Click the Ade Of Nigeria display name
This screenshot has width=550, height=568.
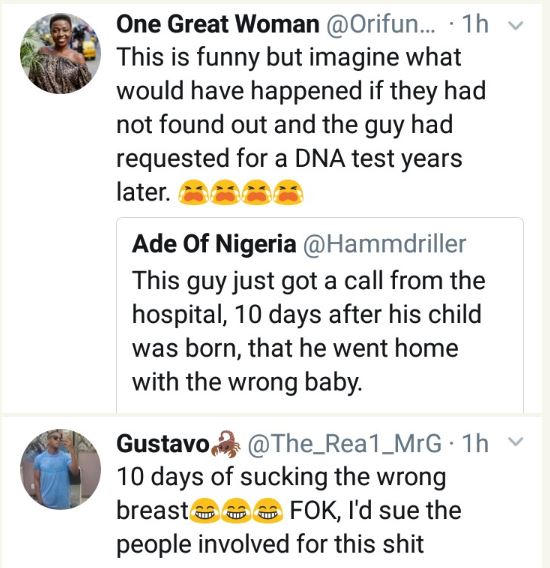214,243
